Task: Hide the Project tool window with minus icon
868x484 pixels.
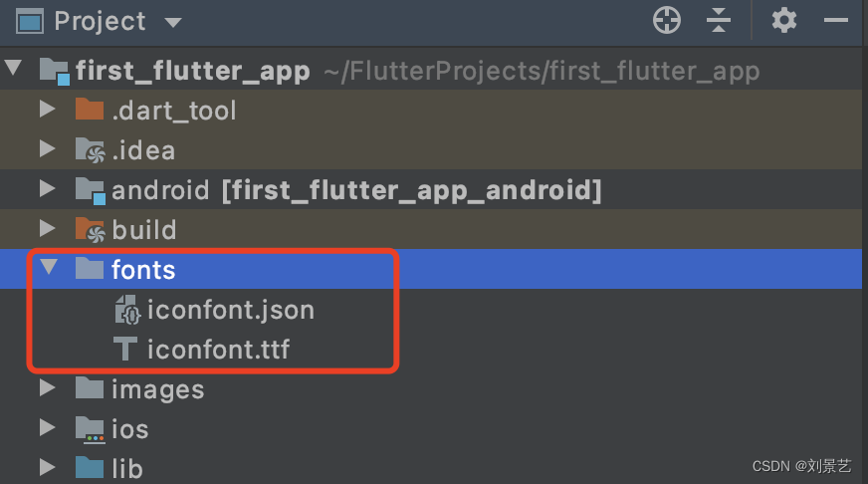Action: (x=836, y=21)
